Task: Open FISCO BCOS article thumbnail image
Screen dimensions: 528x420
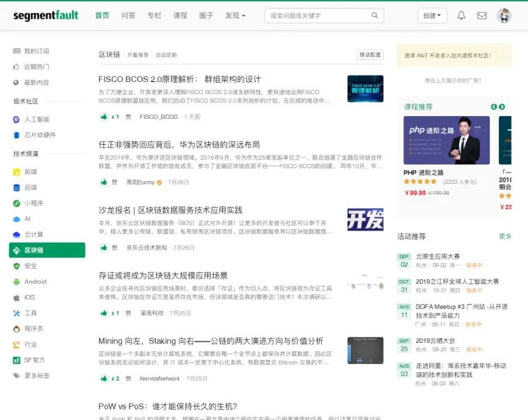Action: pyautogui.click(x=365, y=88)
